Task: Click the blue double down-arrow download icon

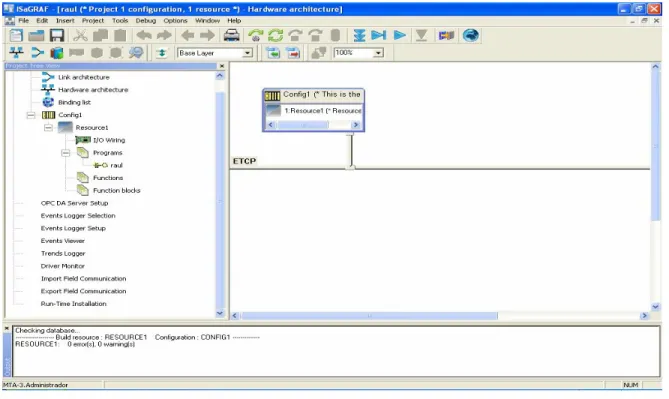Action: pos(359,35)
